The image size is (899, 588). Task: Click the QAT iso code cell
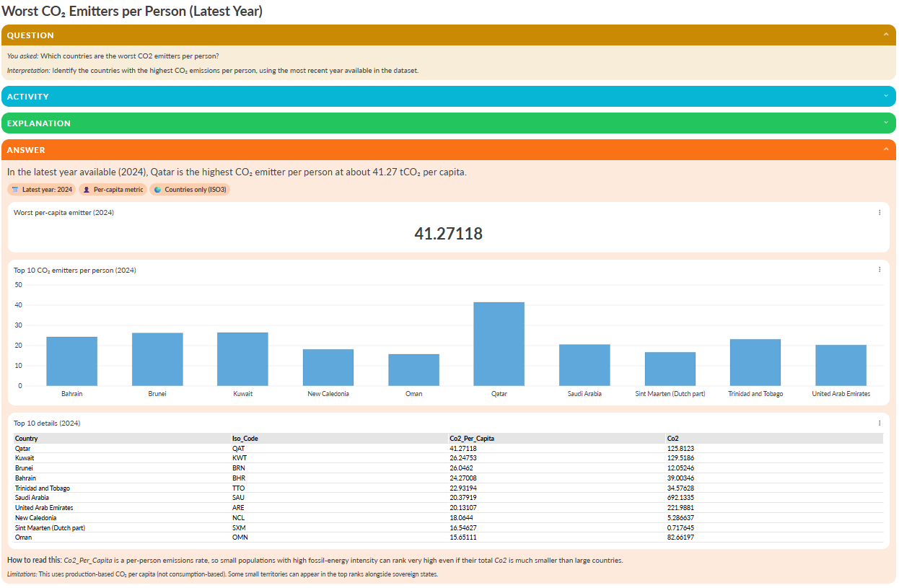239,449
